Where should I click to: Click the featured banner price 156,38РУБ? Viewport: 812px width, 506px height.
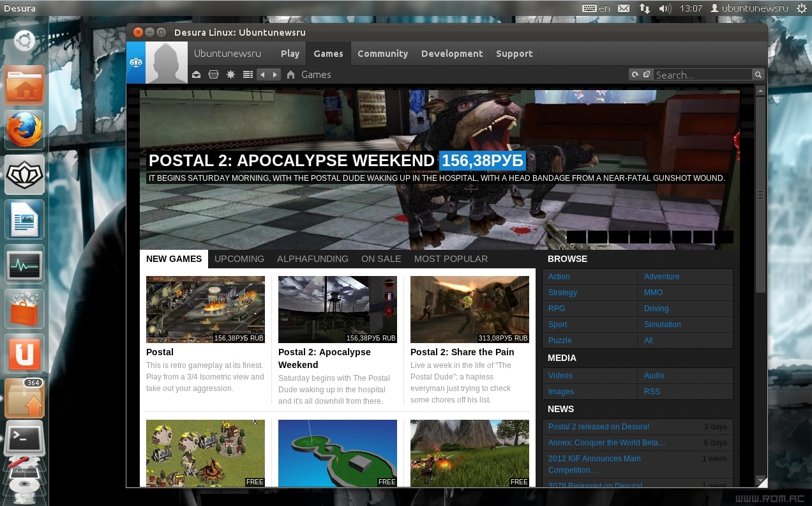482,160
